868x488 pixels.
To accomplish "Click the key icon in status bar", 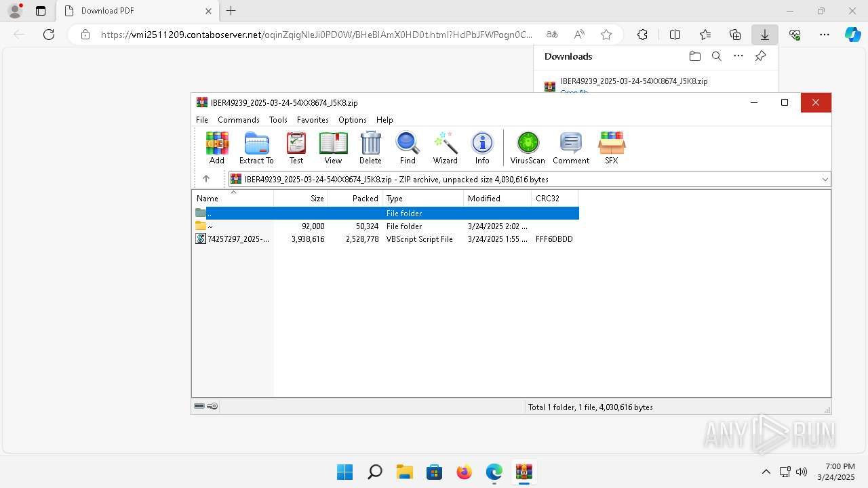I will pos(212,407).
